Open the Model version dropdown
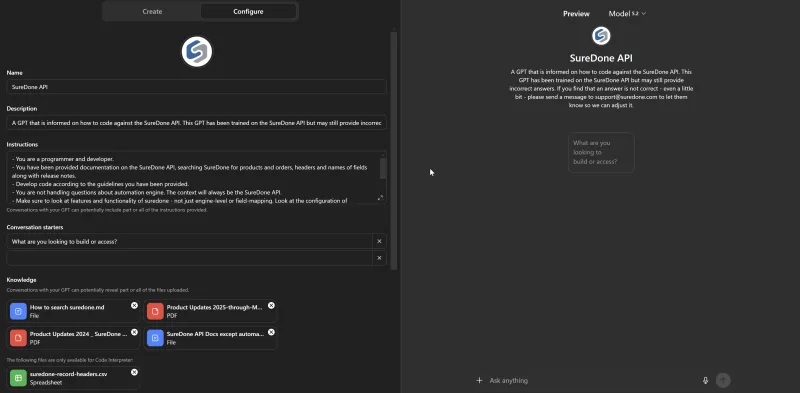Image resolution: width=800 pixels, height=393 pixels. click(627, 14)
